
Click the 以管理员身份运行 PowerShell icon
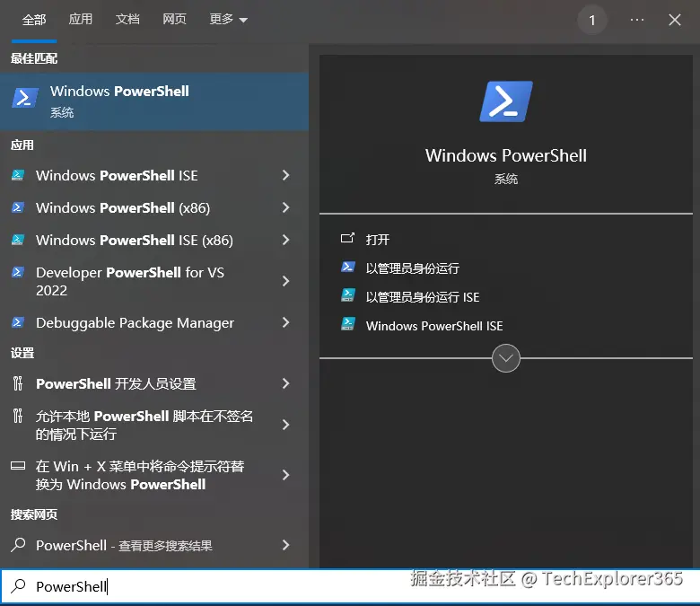(x=348, y=267)
